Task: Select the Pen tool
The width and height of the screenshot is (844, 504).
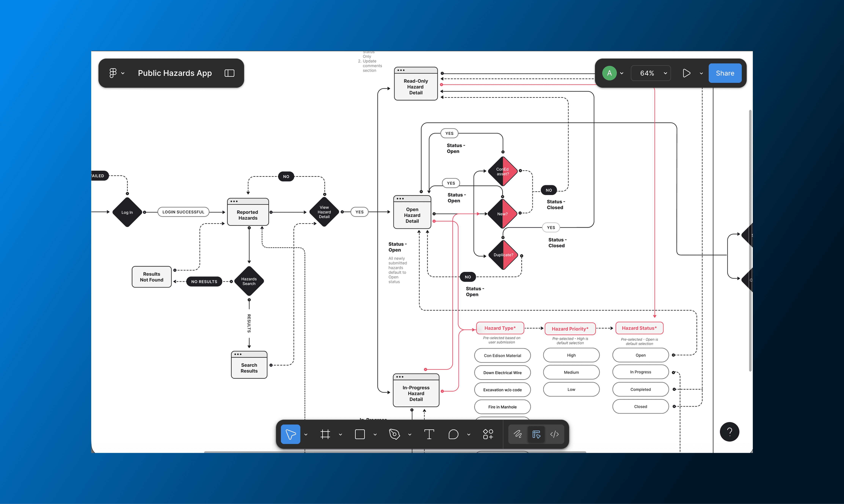Action: pos(394,434)
